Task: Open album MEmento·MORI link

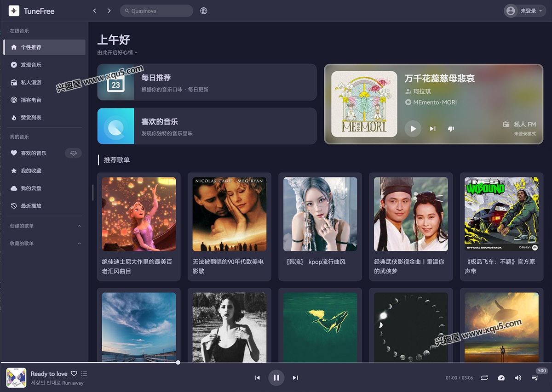Action: click(435, 102)
